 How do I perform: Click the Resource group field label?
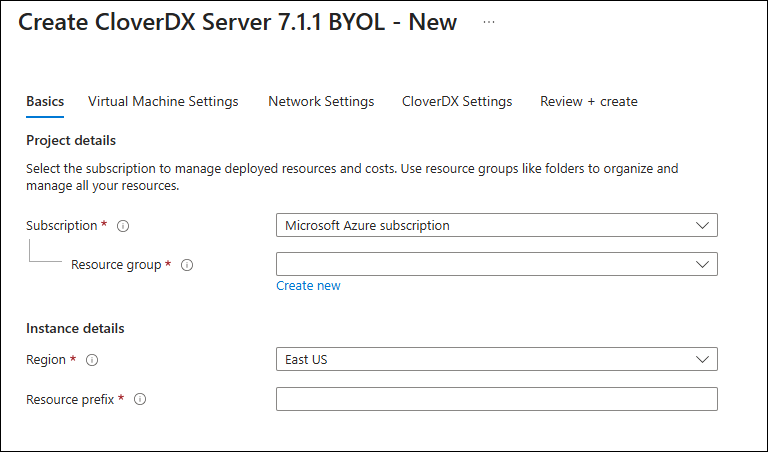click(116, 265)
